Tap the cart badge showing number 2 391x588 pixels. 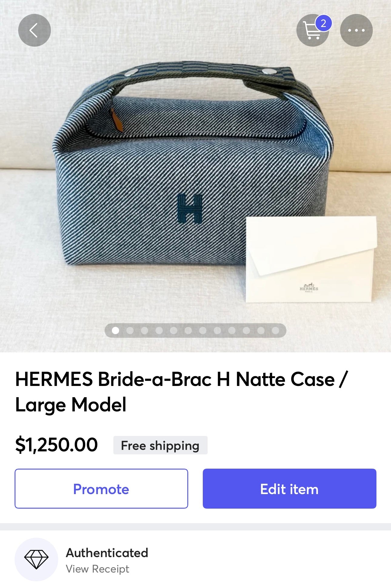(323, 23)
